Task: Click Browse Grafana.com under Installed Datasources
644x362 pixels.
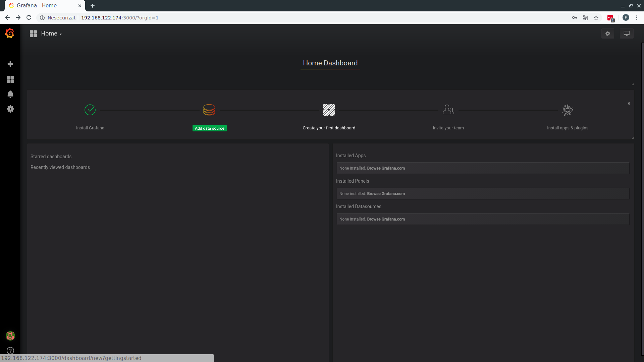Action: click(x=386, y=219)
